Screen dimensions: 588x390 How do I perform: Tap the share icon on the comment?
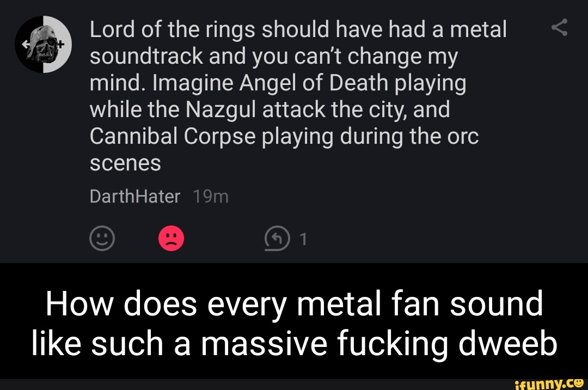pyautogui.click(x=559, y=27)
